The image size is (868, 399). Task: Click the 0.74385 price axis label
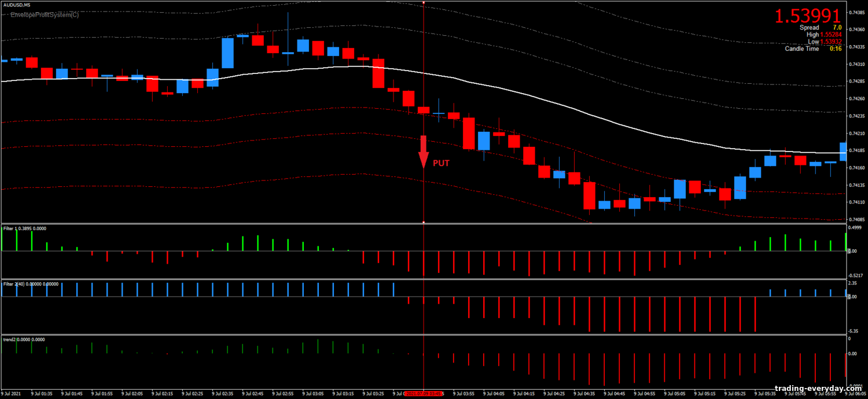pyautogui.click(x=857, y=12)
